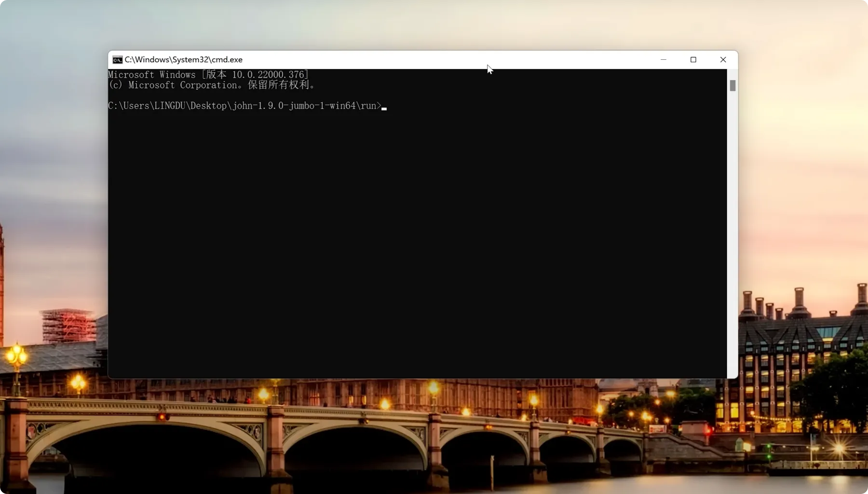The width and height of the screenshot is (868, 494).
Task: Open the cmd.exe system menu icon
Action: click(x=117, y=60)
